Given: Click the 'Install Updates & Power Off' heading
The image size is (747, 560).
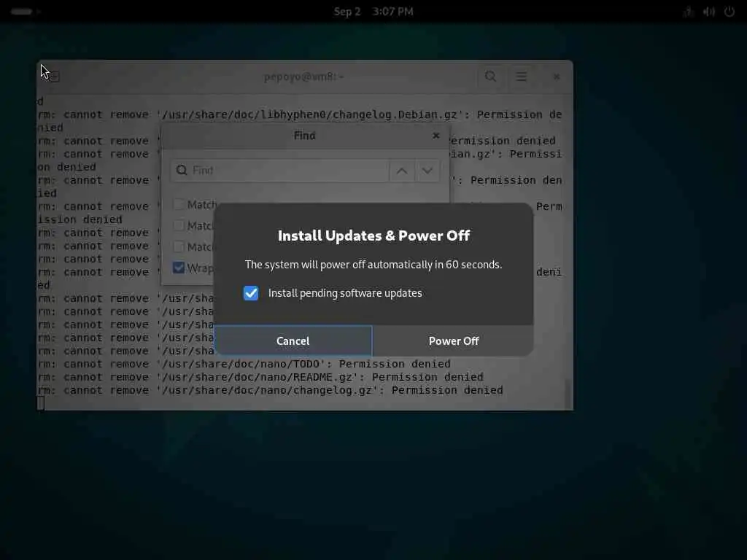Looking at the screenshot, I should click(x=374, y=236).
